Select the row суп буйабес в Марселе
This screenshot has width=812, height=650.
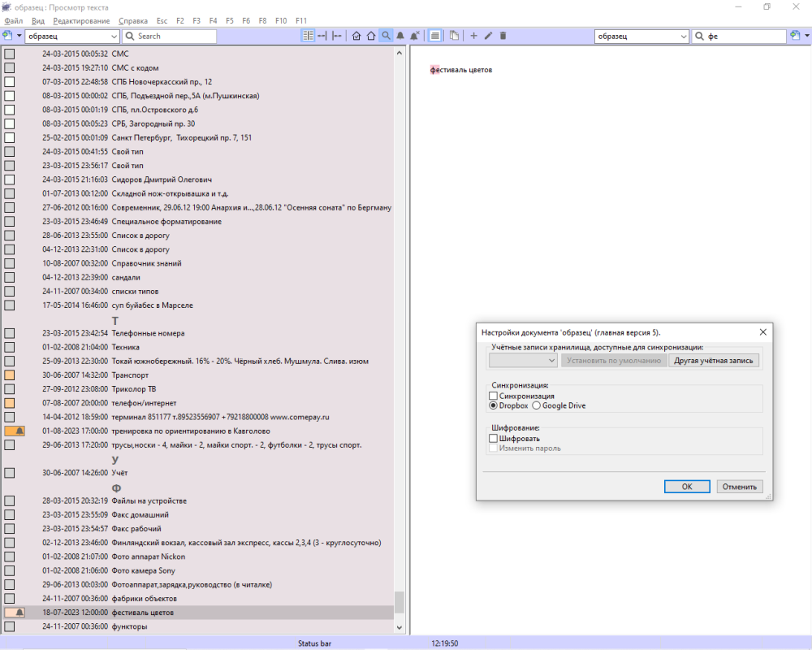pyautogui.click(x=198, y=305)
